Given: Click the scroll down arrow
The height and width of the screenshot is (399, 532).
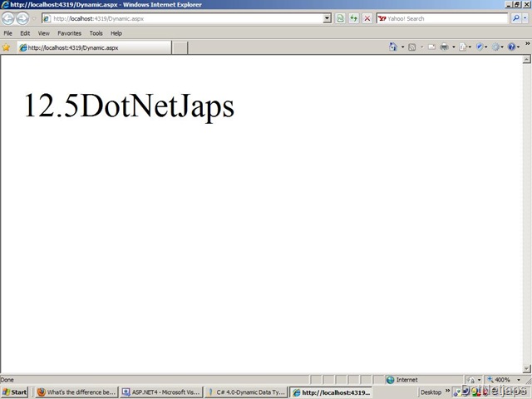Looking at the screenshot, I should click(x=526, y=368).
